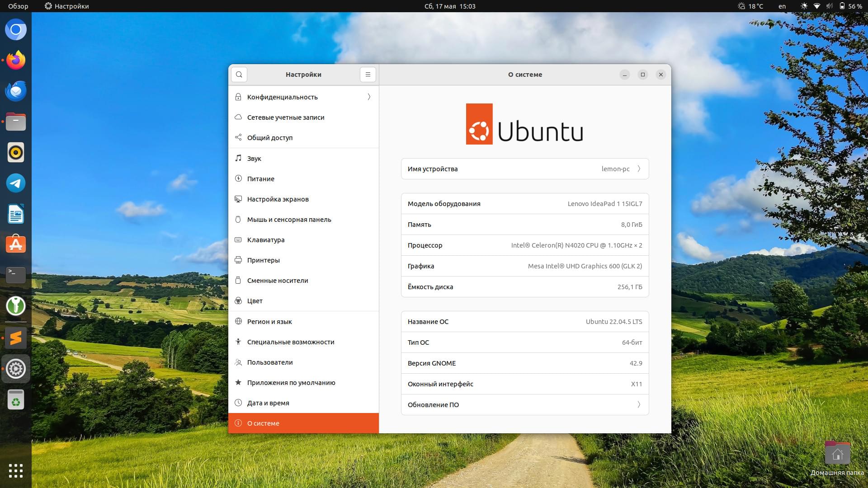Open Thunderbird mail from the dock
This screenshot has height=488, width=868.
[x=16, y=91]
